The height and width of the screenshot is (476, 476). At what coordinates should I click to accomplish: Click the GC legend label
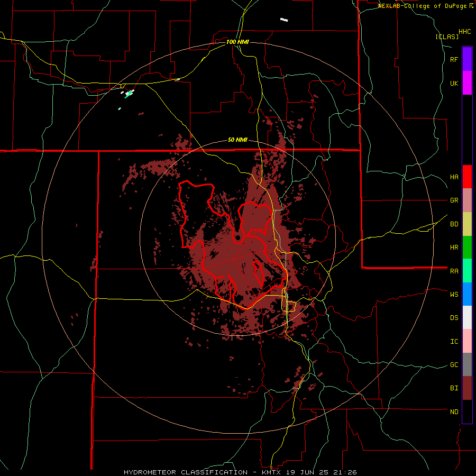coord(454,365)
